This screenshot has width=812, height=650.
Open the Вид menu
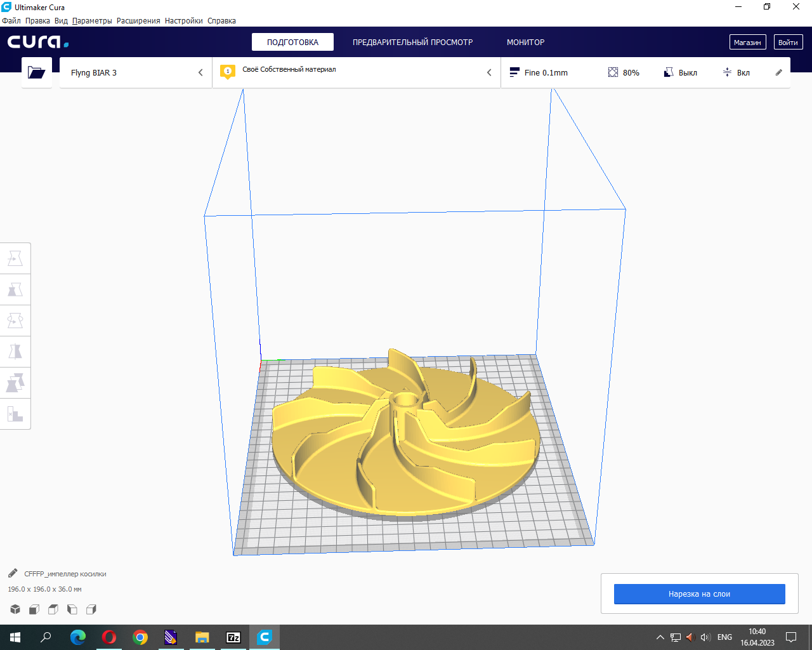click(61, 21)
